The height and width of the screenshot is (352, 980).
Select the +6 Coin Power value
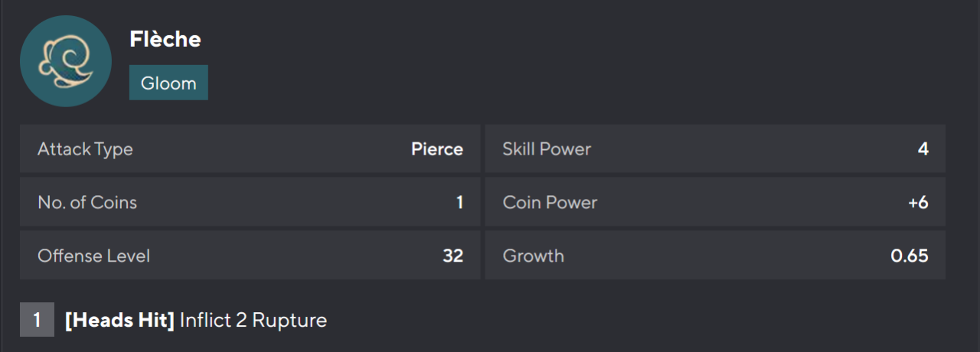coord(918,203)
